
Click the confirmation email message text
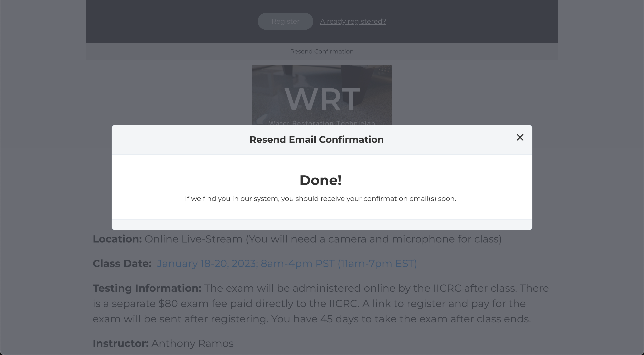coord(320,199)
